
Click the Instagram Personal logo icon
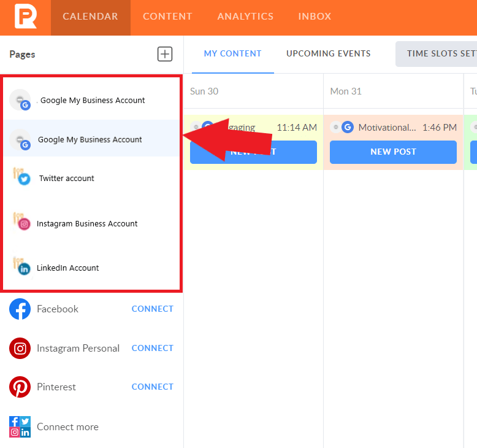point(20,348)
